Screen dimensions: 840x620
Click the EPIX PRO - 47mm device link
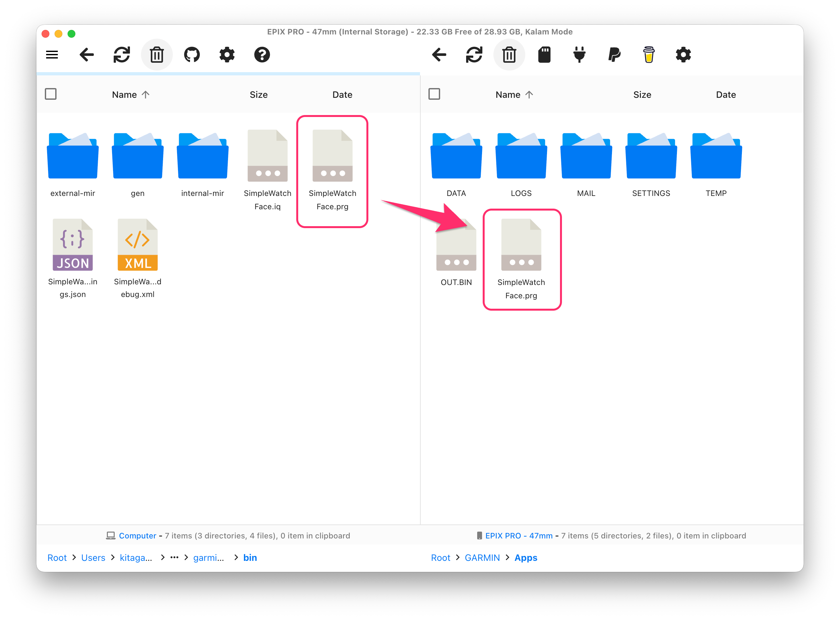519,536
